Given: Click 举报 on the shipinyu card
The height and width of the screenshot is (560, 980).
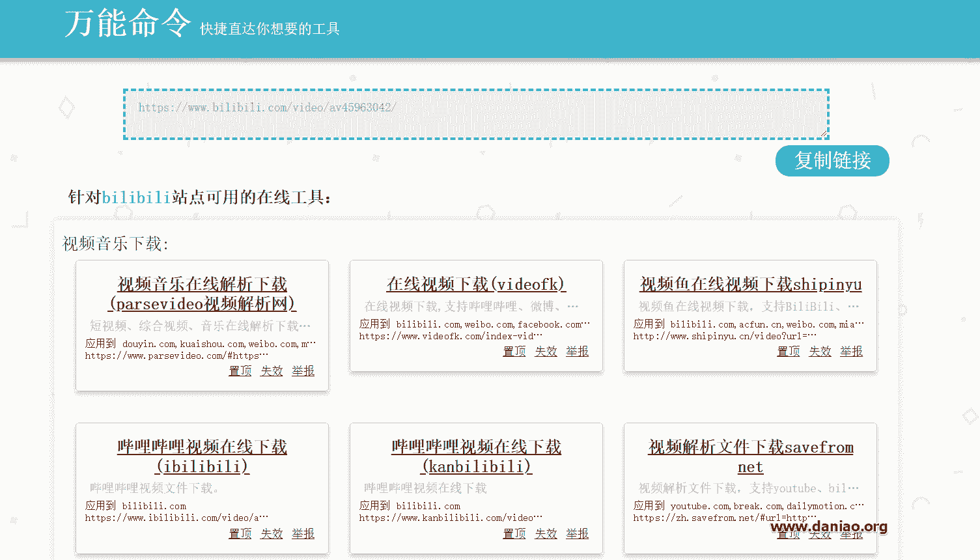Looking at the screenshot, I should click(x=852, y=351).
